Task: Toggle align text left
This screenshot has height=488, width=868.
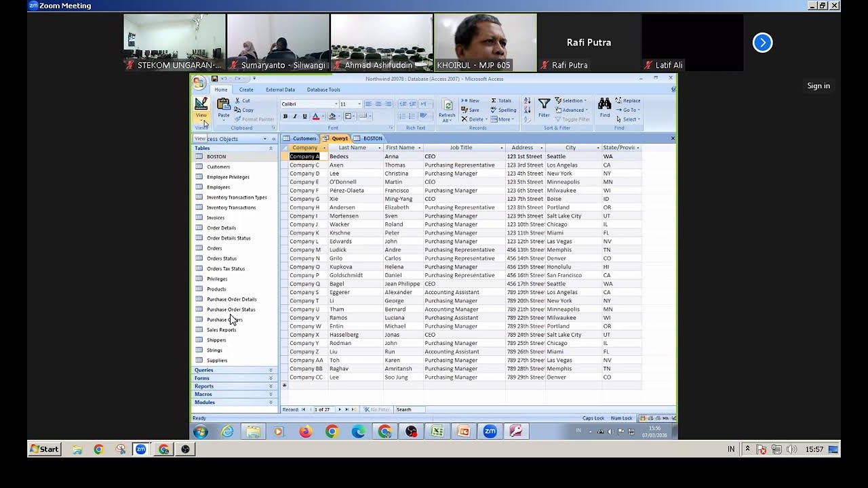Action: coord(368,104)
